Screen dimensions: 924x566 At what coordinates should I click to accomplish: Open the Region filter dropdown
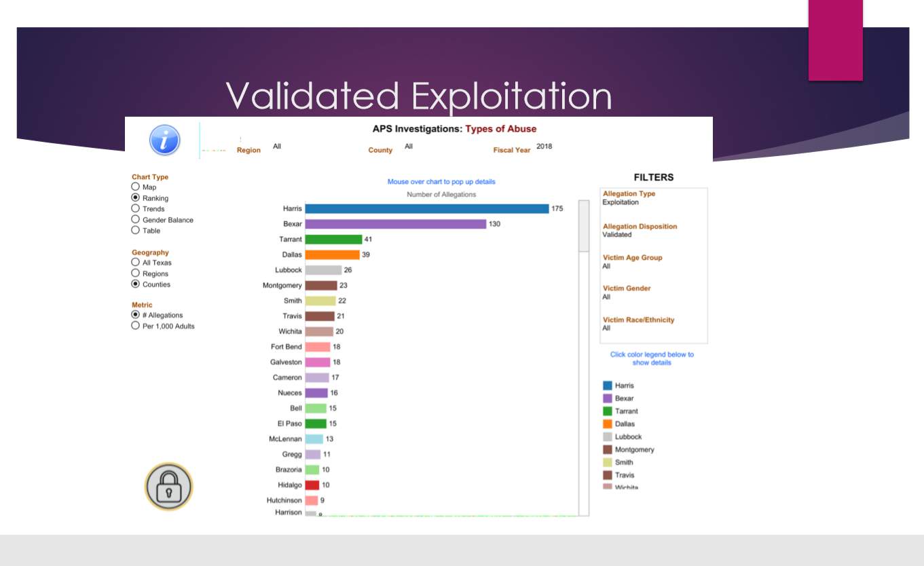click(277, 147)
